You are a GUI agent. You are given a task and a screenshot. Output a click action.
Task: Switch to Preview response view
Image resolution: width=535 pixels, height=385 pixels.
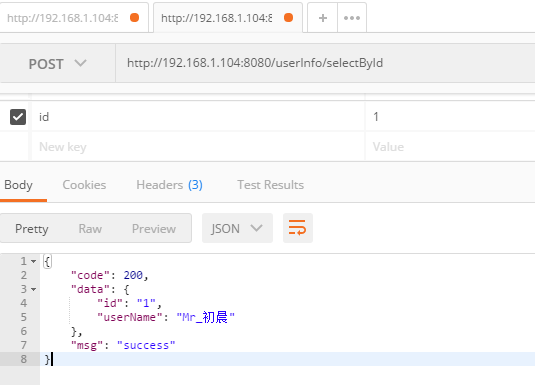154,228
